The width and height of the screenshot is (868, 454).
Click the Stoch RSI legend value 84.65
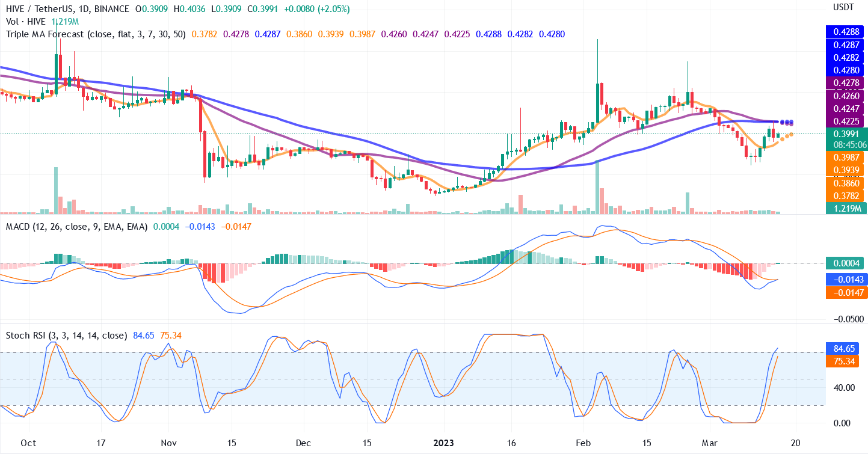[143, 335]
